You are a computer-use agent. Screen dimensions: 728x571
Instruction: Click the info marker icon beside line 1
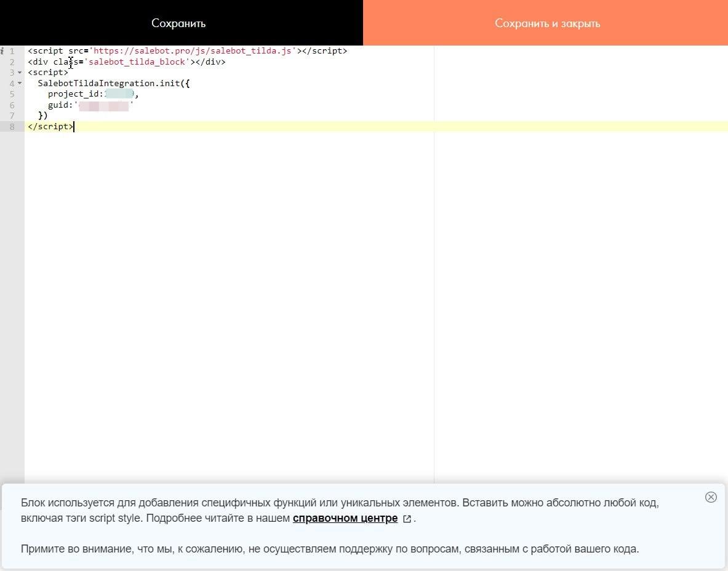click(x=3, y=51)
